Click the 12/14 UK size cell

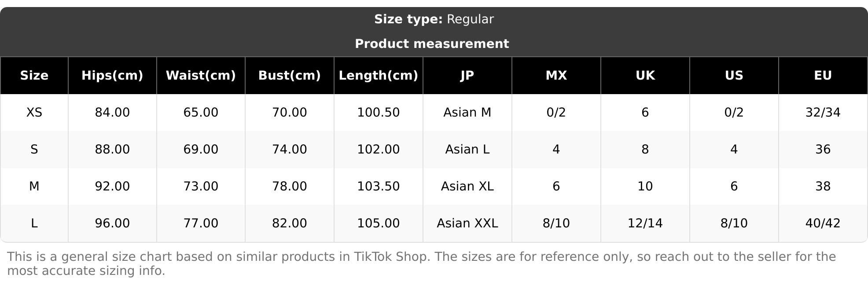pos(645,223)
